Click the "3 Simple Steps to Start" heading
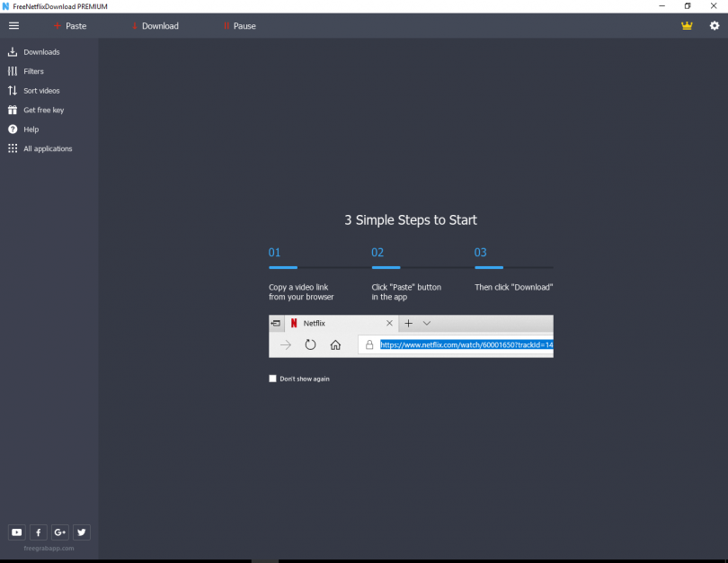 point(411,219)
